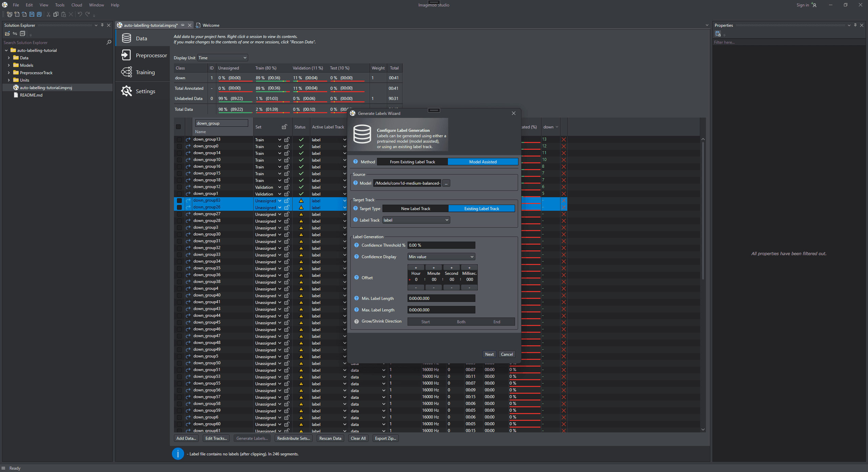Screen dimensions: 868x472
Task: Open the Training menu tab
Action: (x=145, y=72)
